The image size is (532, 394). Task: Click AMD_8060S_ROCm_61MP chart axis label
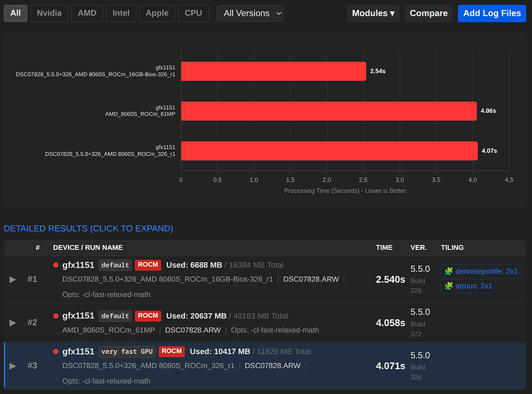[x=140, y=114]
